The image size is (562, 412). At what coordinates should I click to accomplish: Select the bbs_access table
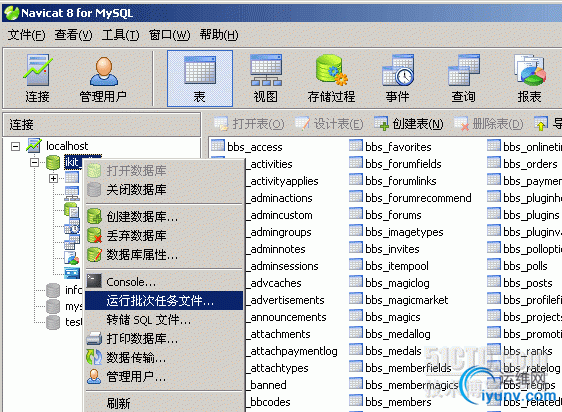tap(247, 147)
